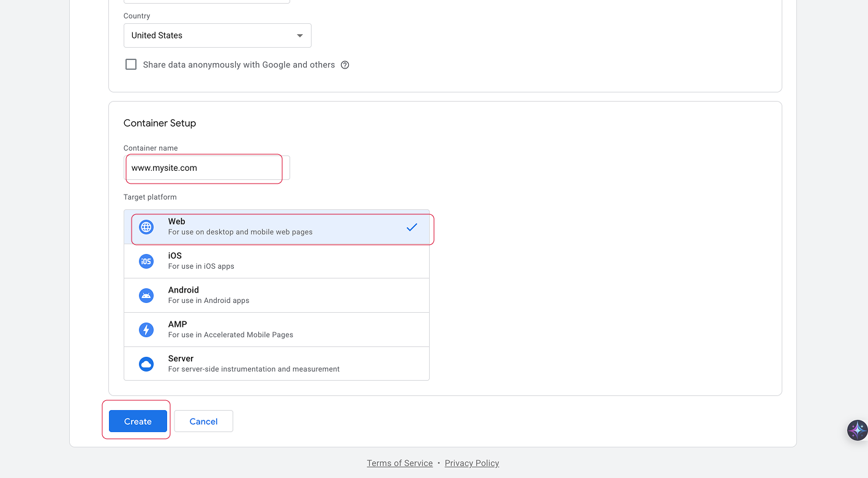
Task: Click the Server cloud icon
Action: tap(146, 364)
